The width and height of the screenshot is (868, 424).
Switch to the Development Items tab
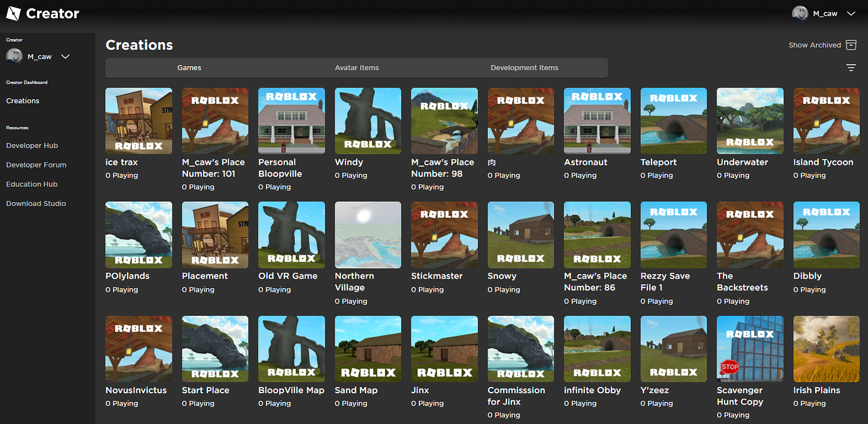526,67
